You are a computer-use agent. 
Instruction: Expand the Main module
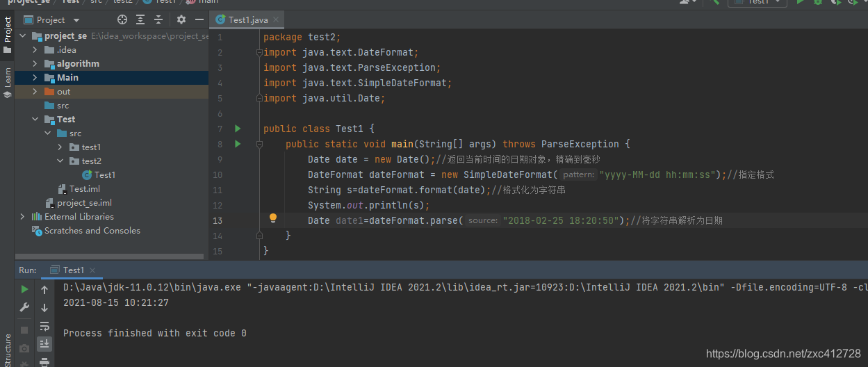(35, 78)
